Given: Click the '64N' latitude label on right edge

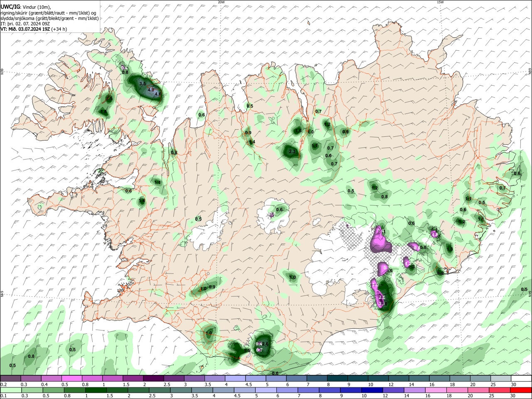Looking at the screenshot, I should (530, 293).
